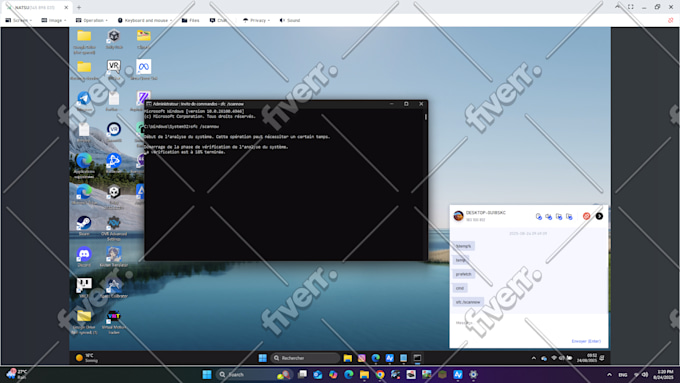Select Virtual Motion Tracker desktop icon
This screenshot has height=383, width=680.
[114, 322]
